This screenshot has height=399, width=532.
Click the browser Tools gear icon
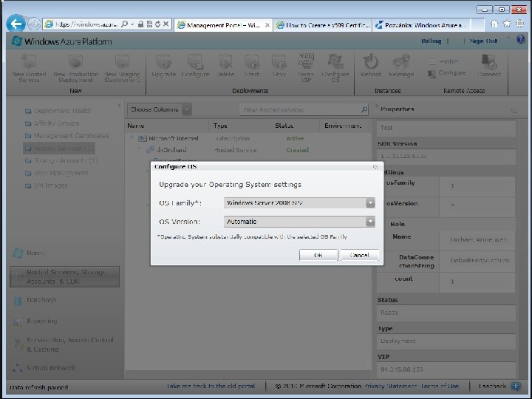pyautogui.click(x=519, y=24)
